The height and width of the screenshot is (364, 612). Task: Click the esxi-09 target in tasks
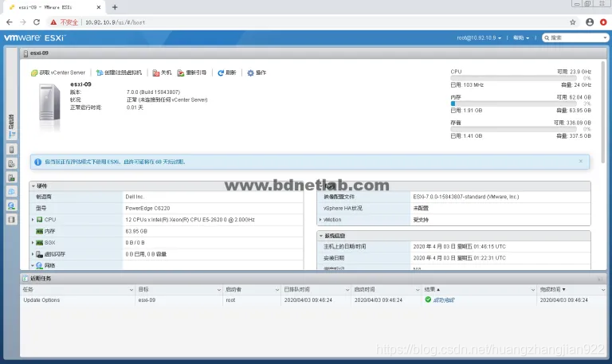click(147, 300)
